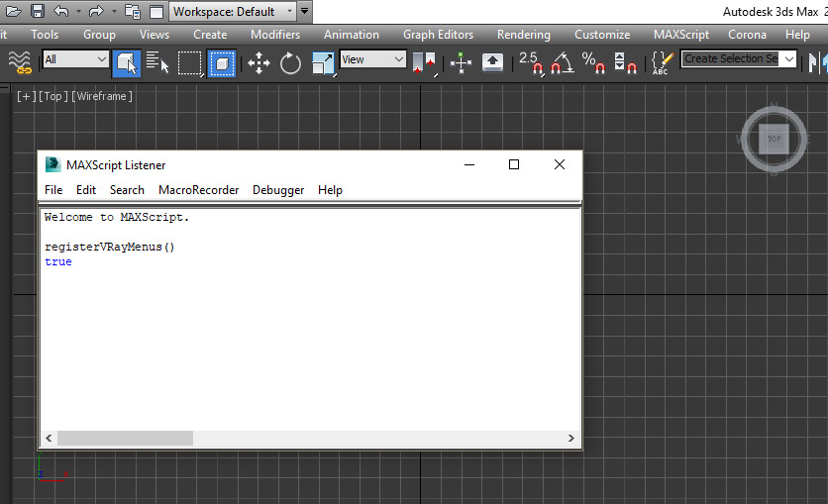Toggle Percent Snap
828x504 pixels.
[593, 62]
